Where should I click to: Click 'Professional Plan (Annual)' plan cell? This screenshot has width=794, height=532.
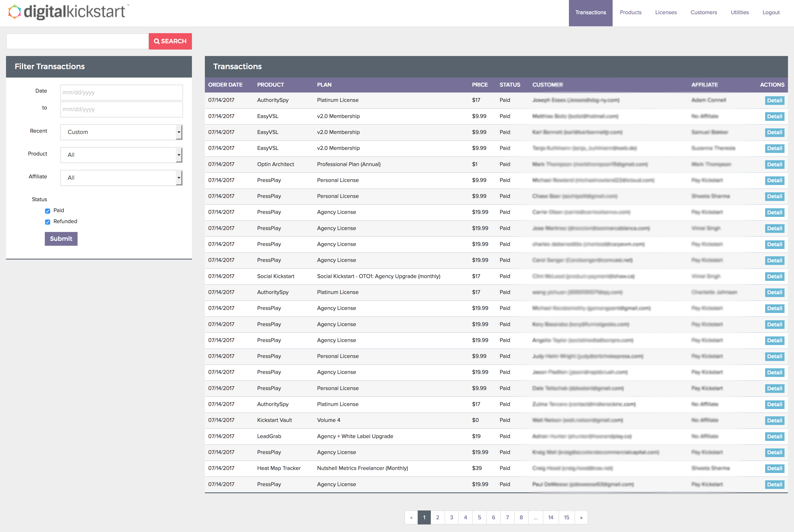[x=349, y=164]
